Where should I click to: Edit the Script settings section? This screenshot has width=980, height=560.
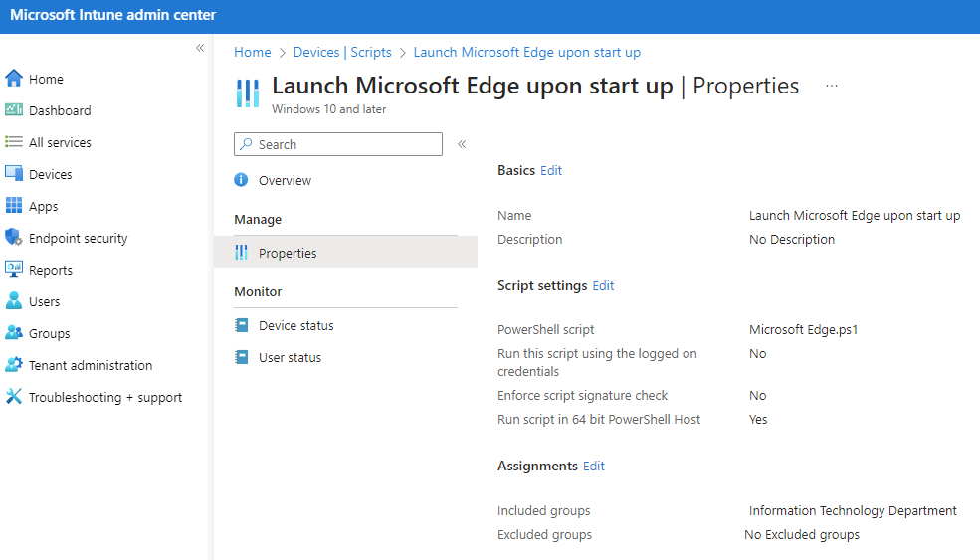[x=603, y=285]
